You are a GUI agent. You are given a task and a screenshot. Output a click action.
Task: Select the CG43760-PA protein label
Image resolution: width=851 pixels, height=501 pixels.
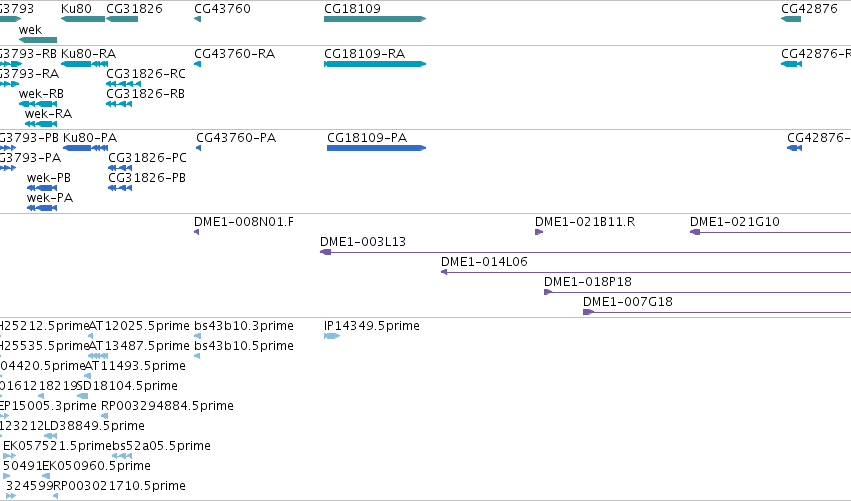(236, 138)
